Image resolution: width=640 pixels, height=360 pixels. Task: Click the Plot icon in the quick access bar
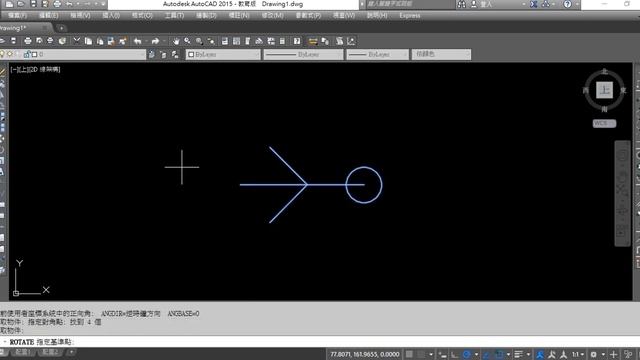[57, 4]
